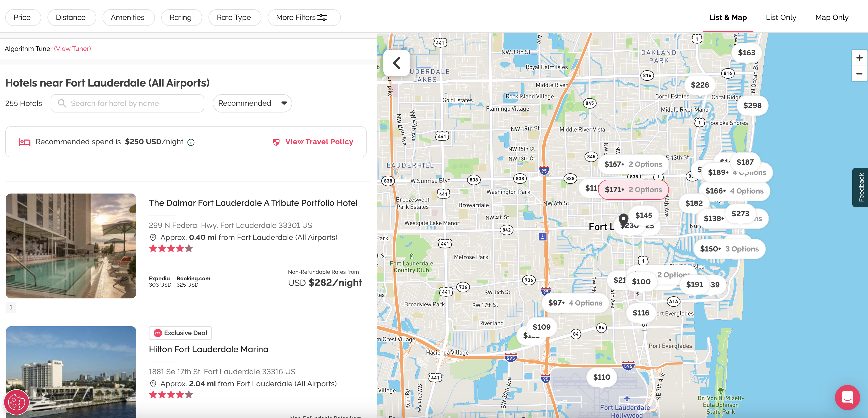Open More Filters panel
The height and width of the screenshot is (418, 868).
coord(304,18)
